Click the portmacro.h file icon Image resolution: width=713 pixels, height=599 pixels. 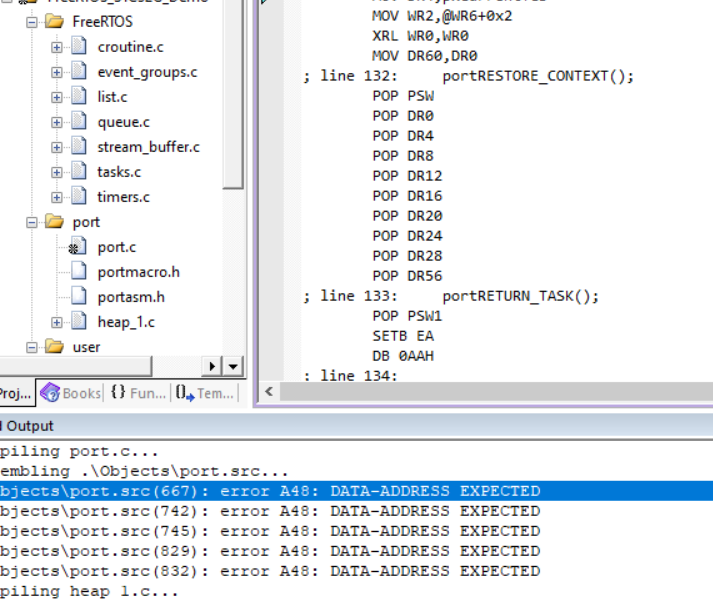[x=79, y=271]
